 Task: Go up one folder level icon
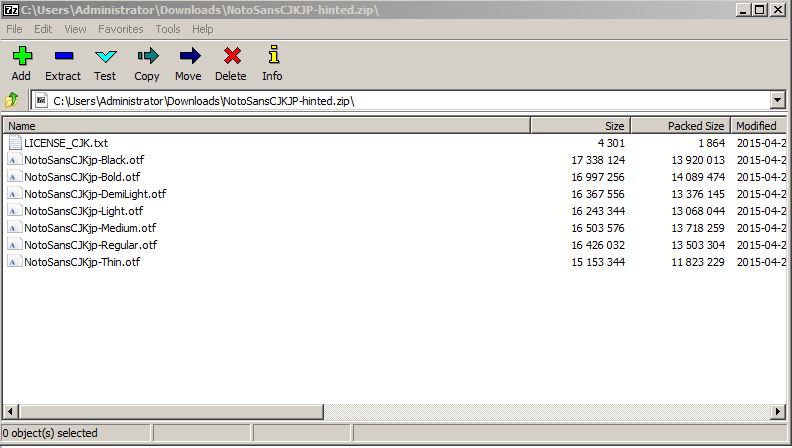tap(12, 100)
